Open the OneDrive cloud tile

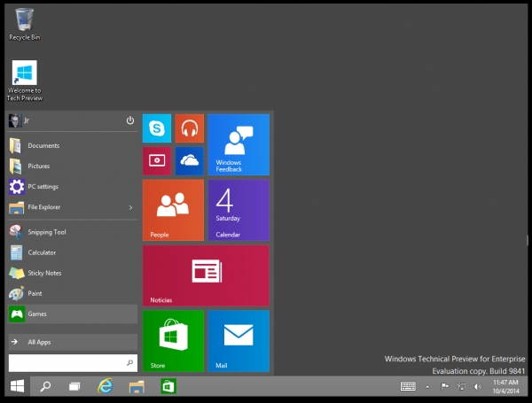click(190, 160)
